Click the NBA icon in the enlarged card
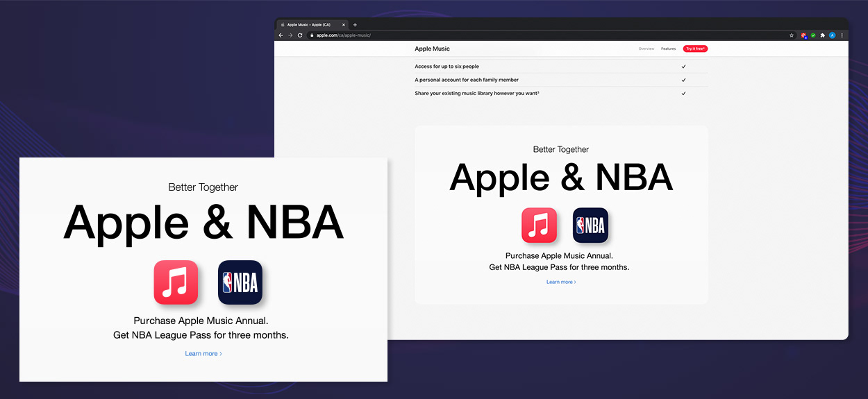The height and width of the screenshot is (399, 868). pos(240,282)
